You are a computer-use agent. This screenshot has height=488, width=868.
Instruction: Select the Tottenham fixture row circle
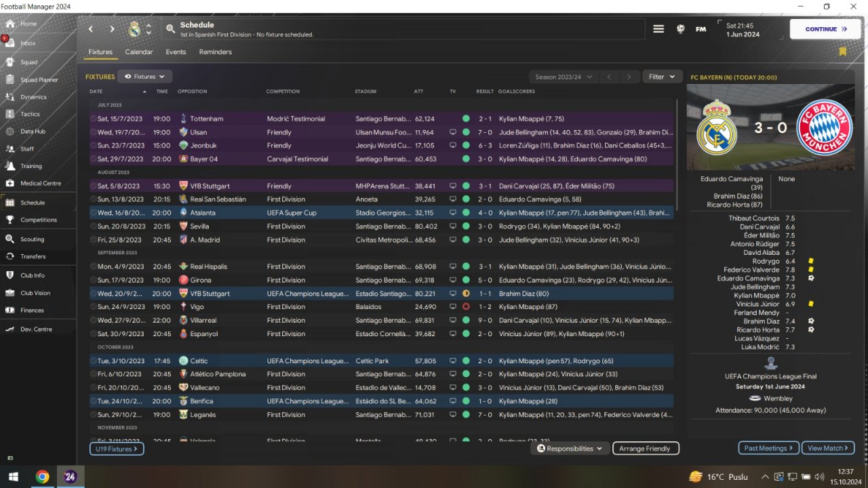pyautogui.click(x=94, y=119)
